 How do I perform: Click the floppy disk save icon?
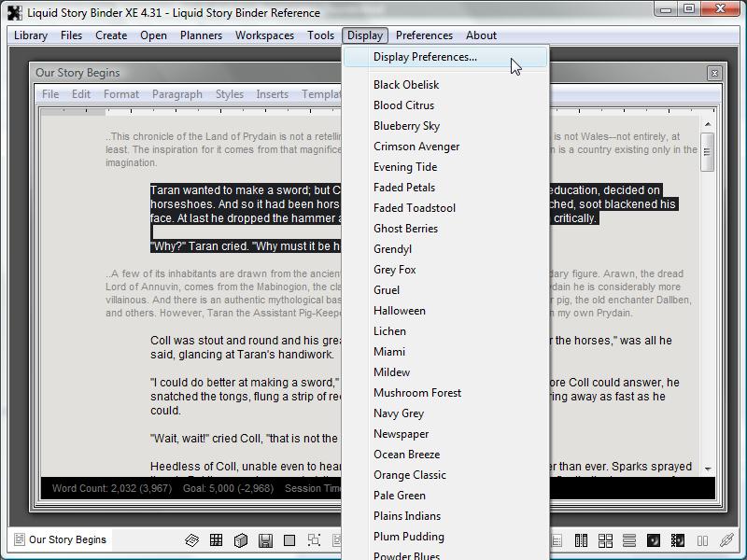click(265, 540)
